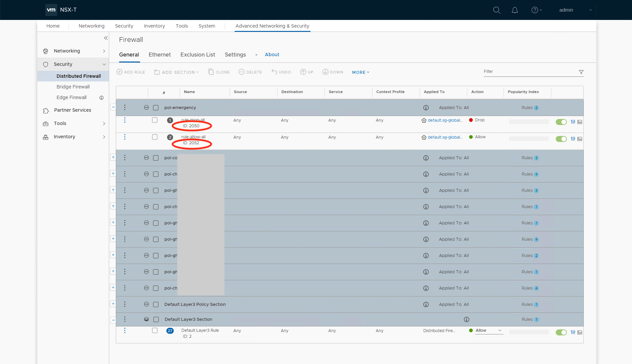Check the rule-allow-all rule checkbox
The image size is (632, 364).
(x=155, y=137)
